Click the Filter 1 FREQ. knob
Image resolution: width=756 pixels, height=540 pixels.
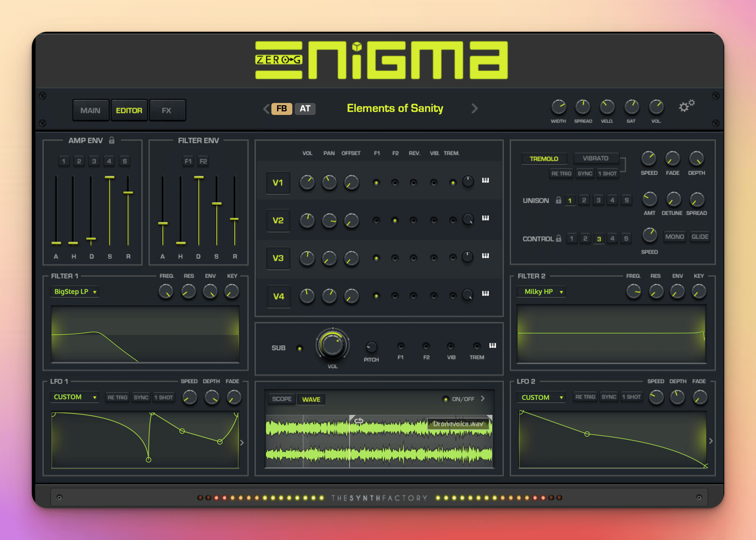click(166, 292)
